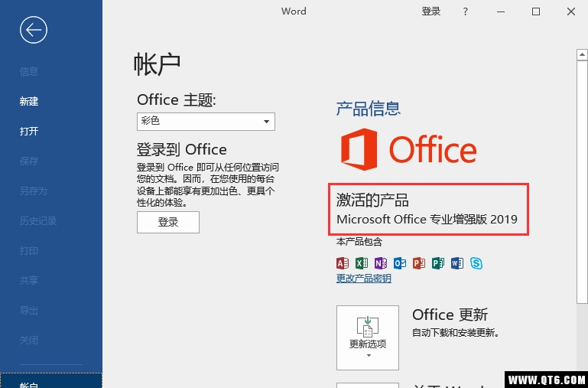
Task: Click the Access app icon
Action: tap(343, 263)
